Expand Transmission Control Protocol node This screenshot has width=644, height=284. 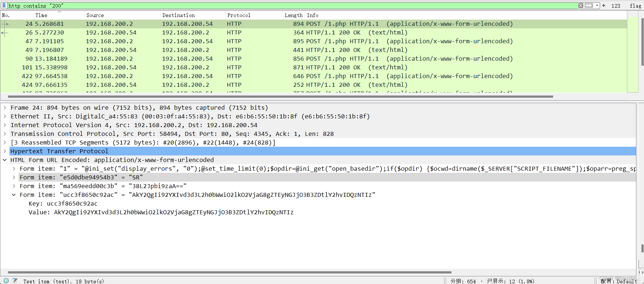click(x=5, y=134)
